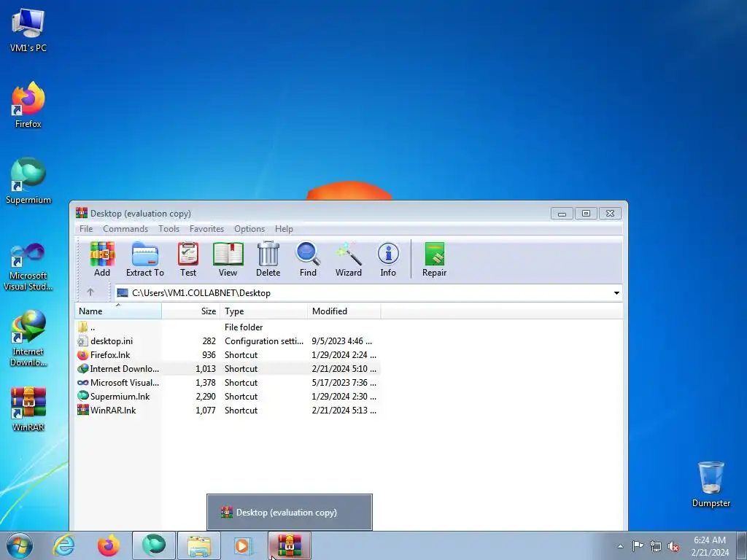Select the Dumpster recycle bin icon
The height and width of the screenshot is (560, 747).
(x=711, y=484)
